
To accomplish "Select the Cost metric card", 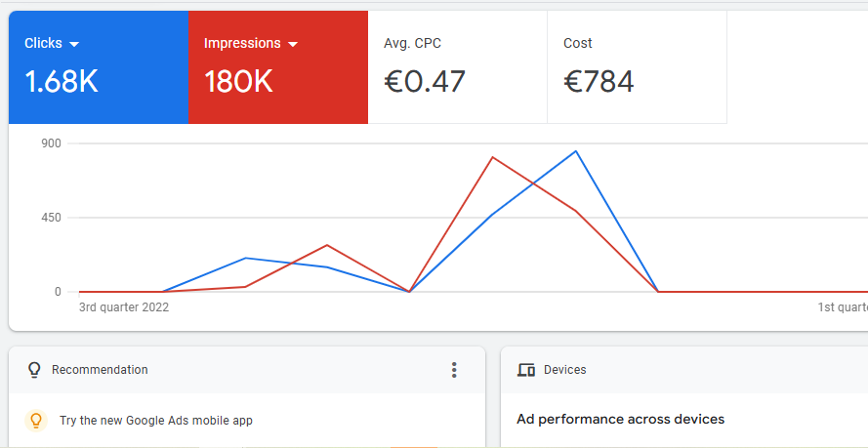I will coord(637,67).
